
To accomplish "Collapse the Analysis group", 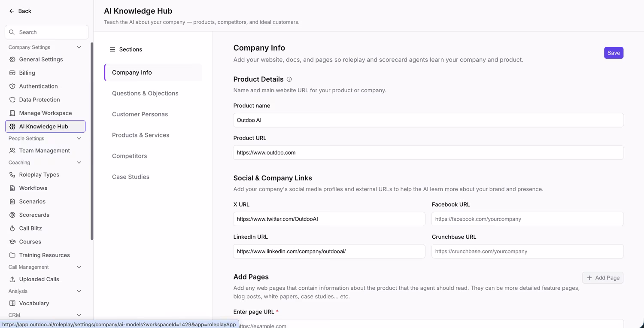I will [x=79, y=291].
